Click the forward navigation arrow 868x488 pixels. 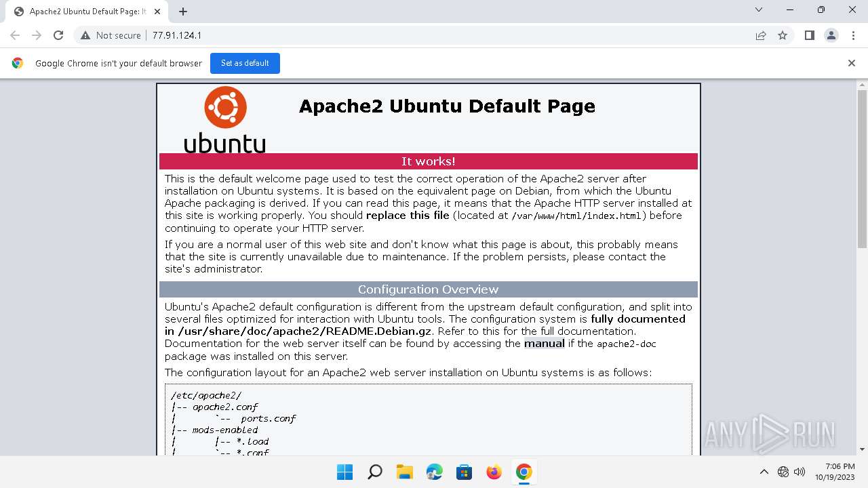pyautogui.click(x=37, y=35)
